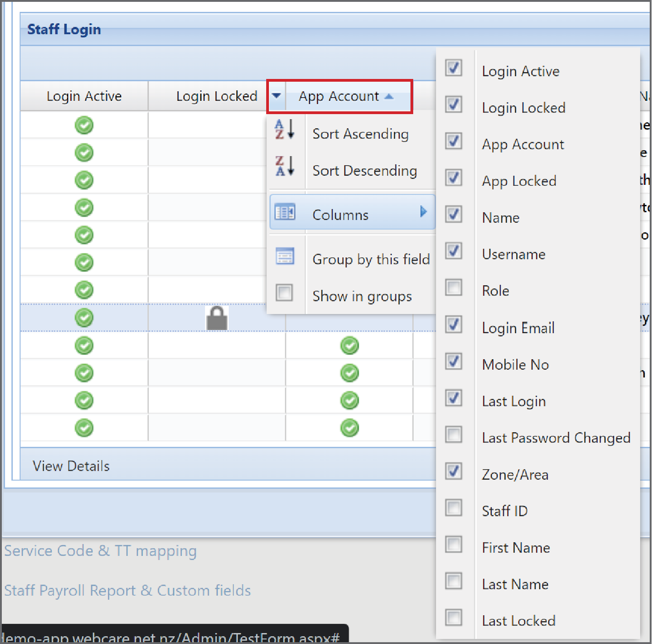The width and height of the screenshot is (652, 644).
Task: Open Service Code & TT mapping link
Action: click(x=100, y=551)
